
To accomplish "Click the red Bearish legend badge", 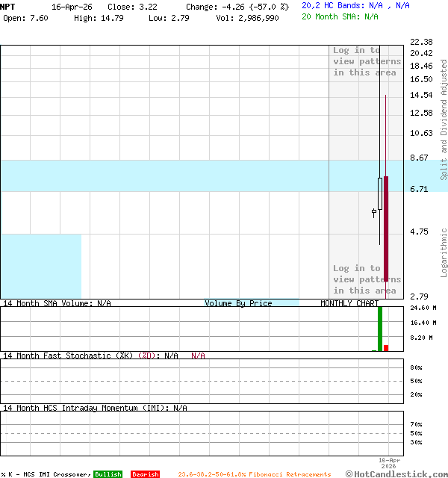I will pos(145,474).
